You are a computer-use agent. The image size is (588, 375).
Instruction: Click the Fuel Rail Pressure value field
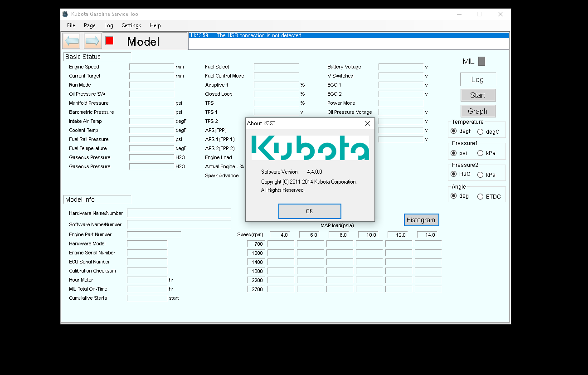pyautogui.click(x=151, y=139)
